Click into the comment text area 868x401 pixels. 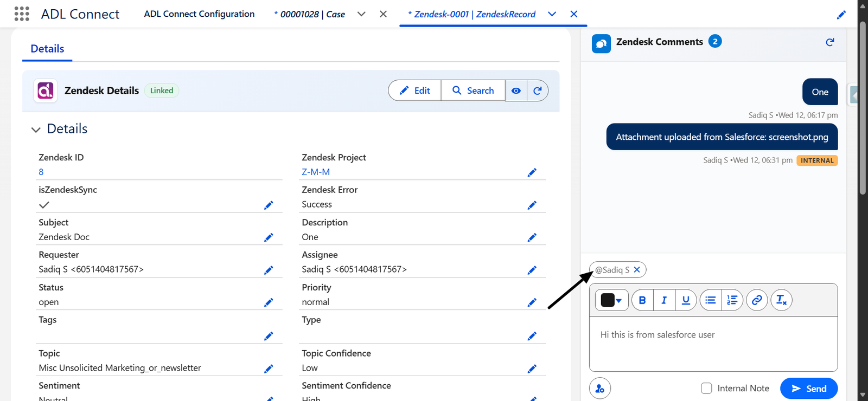coord(713,344)
